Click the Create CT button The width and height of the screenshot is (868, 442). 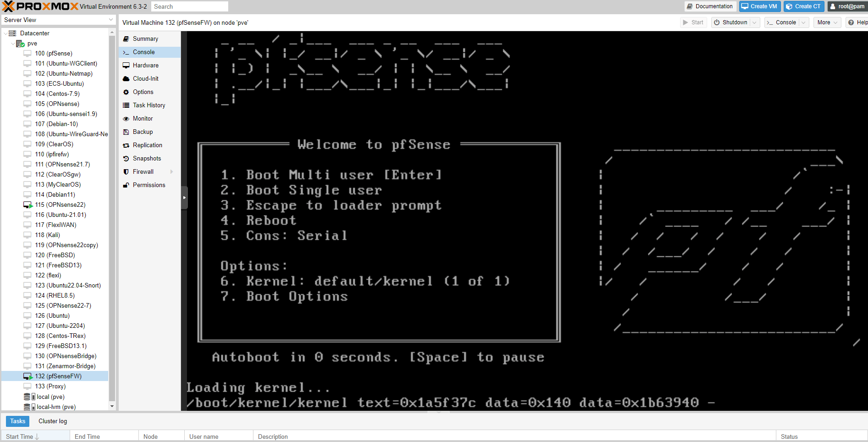(x=804, y=6)
